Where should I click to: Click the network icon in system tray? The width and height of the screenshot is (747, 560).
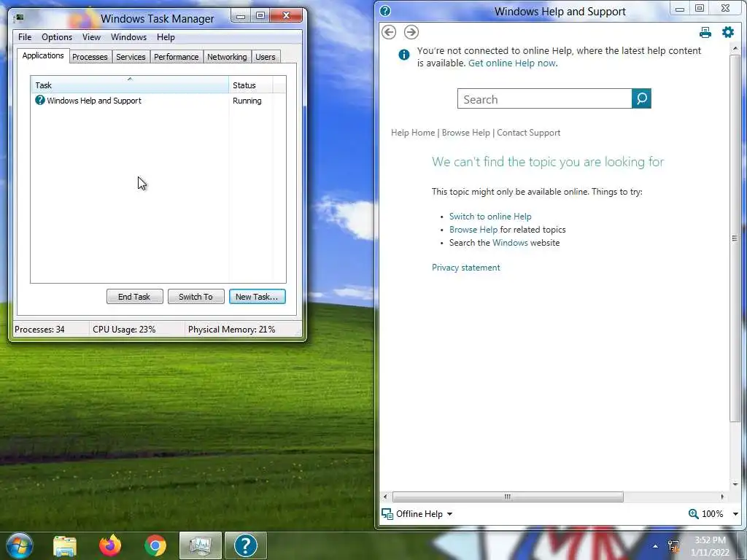(x=673, y=546)
